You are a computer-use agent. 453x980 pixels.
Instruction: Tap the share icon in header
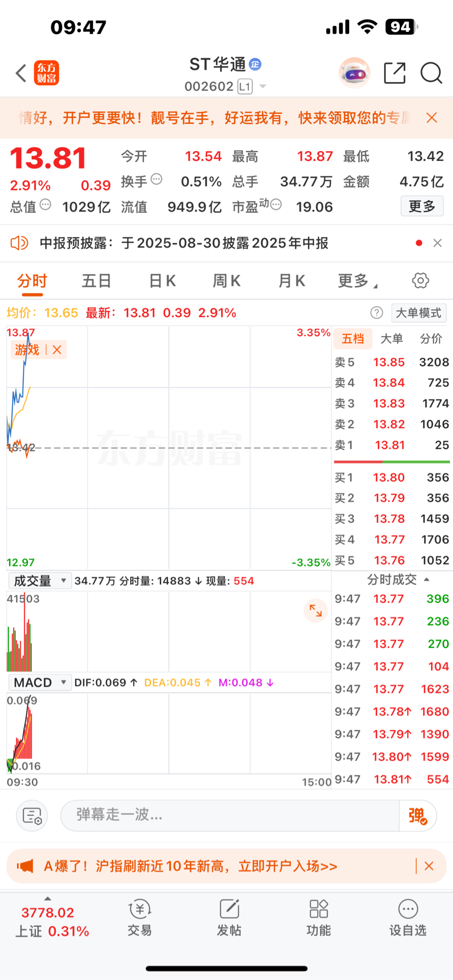click(395, 73)
